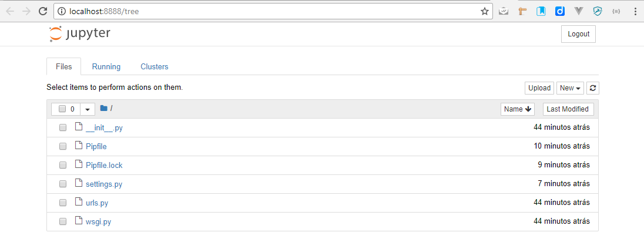Check the box for settings.py
The image size is (644, 239).
point(63,184)
